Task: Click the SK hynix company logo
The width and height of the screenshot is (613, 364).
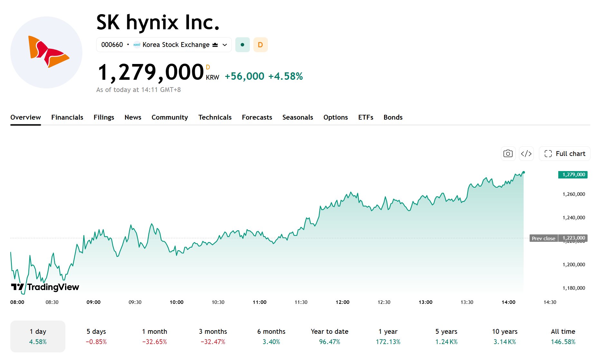Action: (46, 52)
